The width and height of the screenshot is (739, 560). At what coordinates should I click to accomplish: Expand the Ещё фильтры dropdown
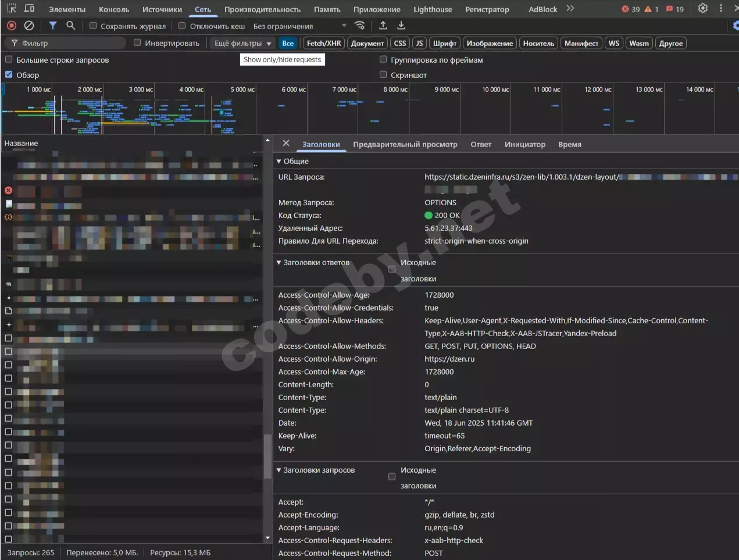(x=242, y=44)
